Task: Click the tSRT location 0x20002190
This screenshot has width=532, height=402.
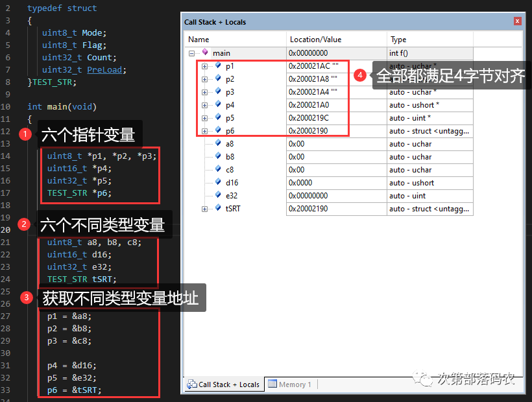Action: tap(308, 209)
